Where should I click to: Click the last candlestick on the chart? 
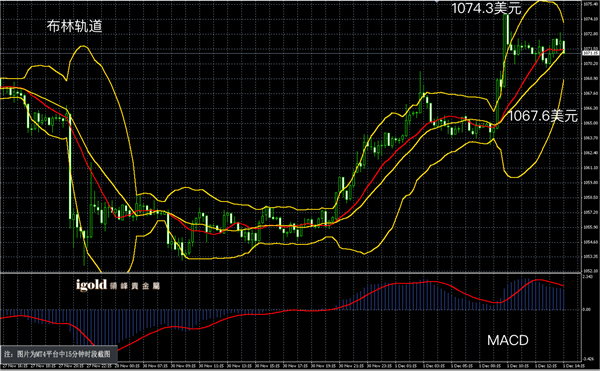pyautogui.click(x=563, y=45)
